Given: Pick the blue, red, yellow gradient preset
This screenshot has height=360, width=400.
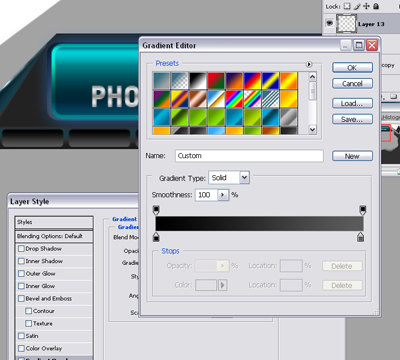Looking at the screenshot, I should pos(252,81).
